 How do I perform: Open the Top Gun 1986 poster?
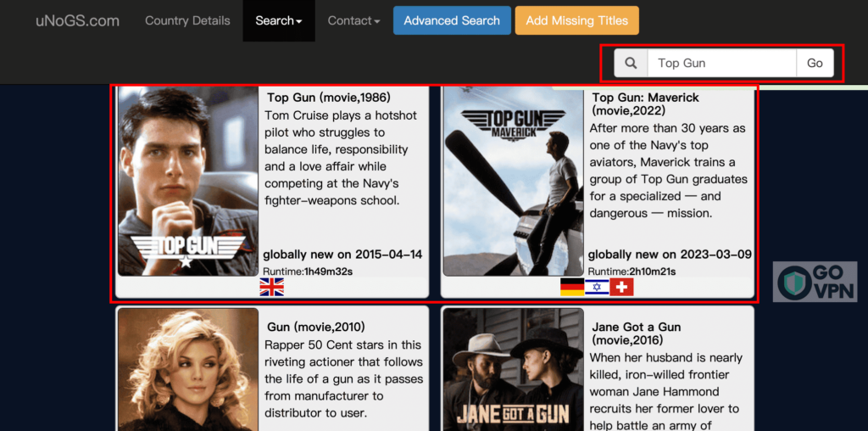(187, 181)
